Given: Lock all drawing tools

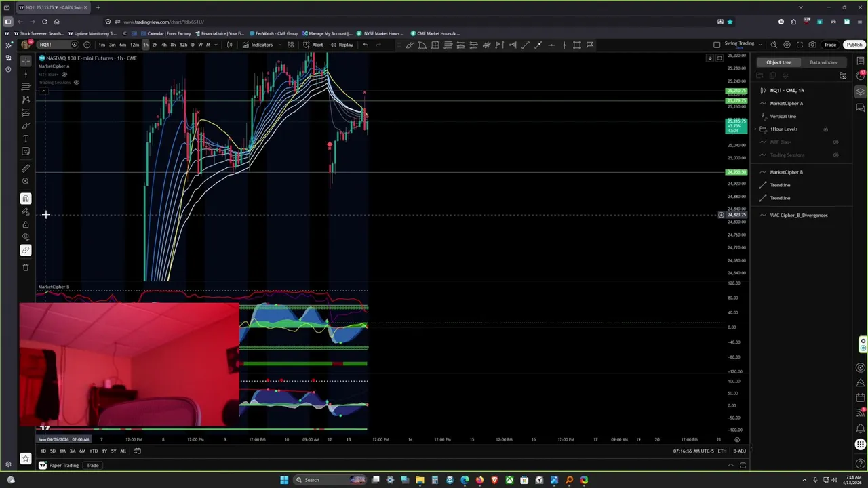Looking at the screenshot, I should [26, 224].
